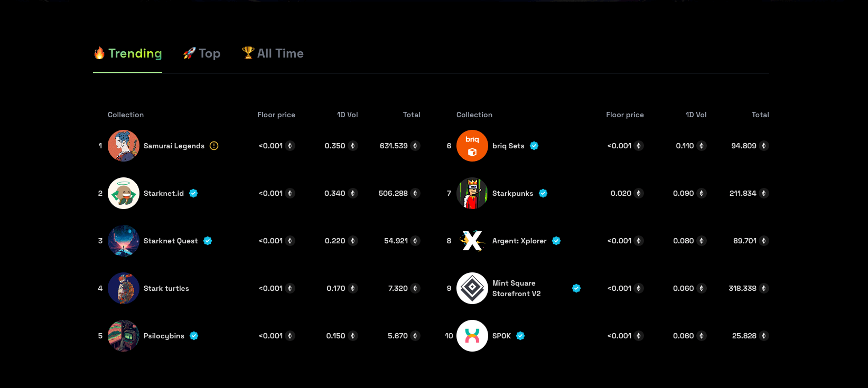868x388 pixels.
Task: Open the Argent: Xplorer collection
Action: coord(519,241)
